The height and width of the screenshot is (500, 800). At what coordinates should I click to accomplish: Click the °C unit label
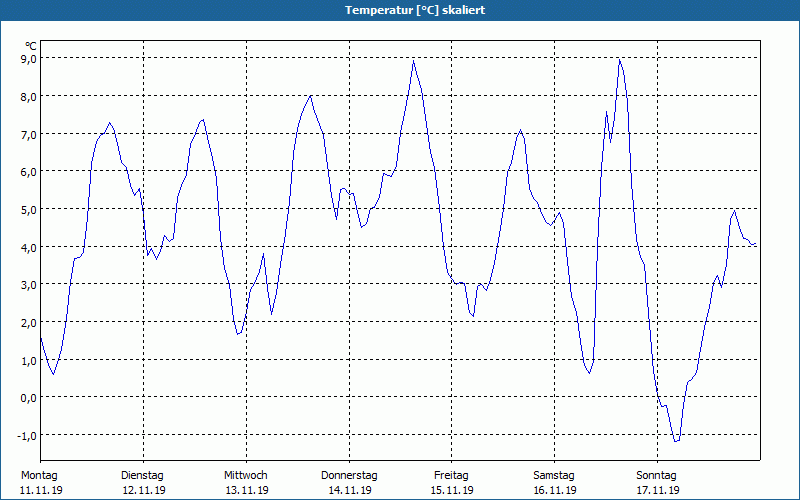(31, 46)
